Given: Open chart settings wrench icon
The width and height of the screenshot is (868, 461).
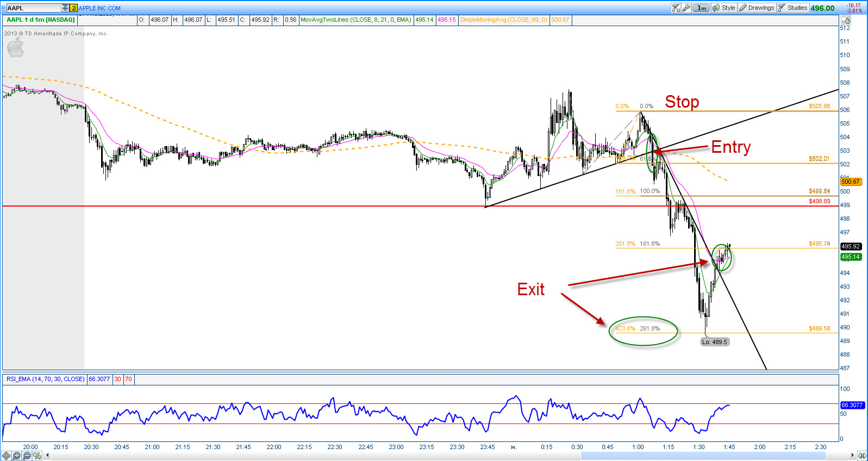Looking at the screenshot, I should pos(686,8).
